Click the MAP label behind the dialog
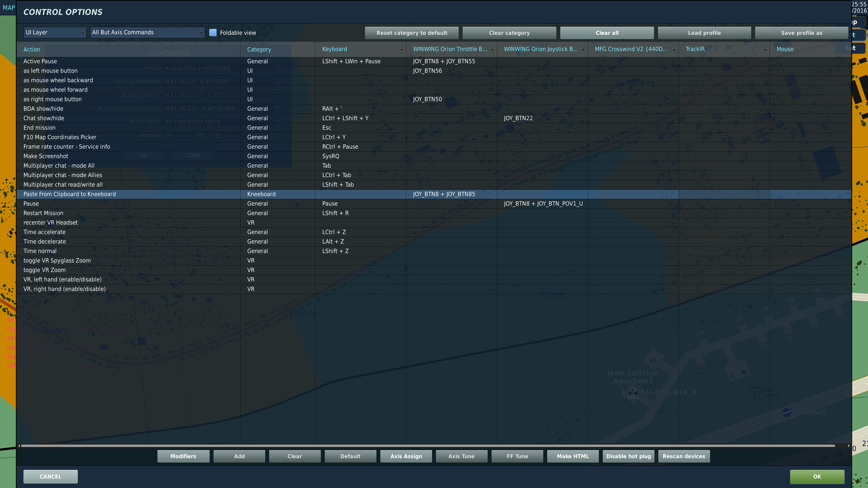 8,7
